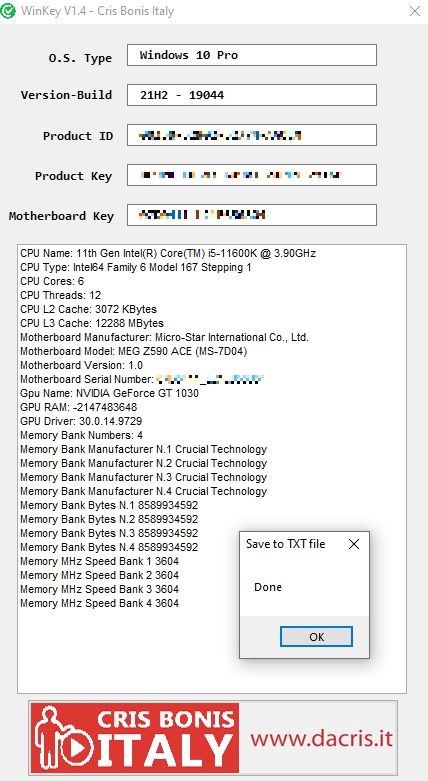Select Memory MHz Speed Bank 2 line
This screenshot has height=781, width=428.
click(100, 575)
